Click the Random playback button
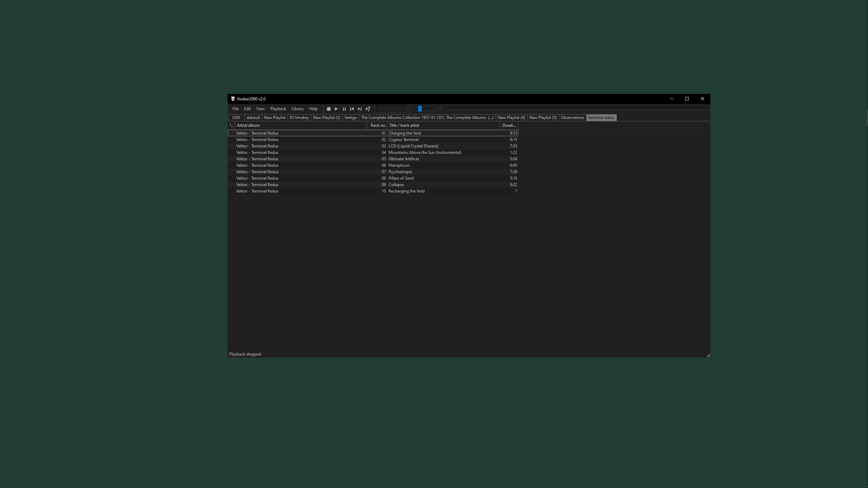This screenshot has width=868, height=488. tap(368, 109)
